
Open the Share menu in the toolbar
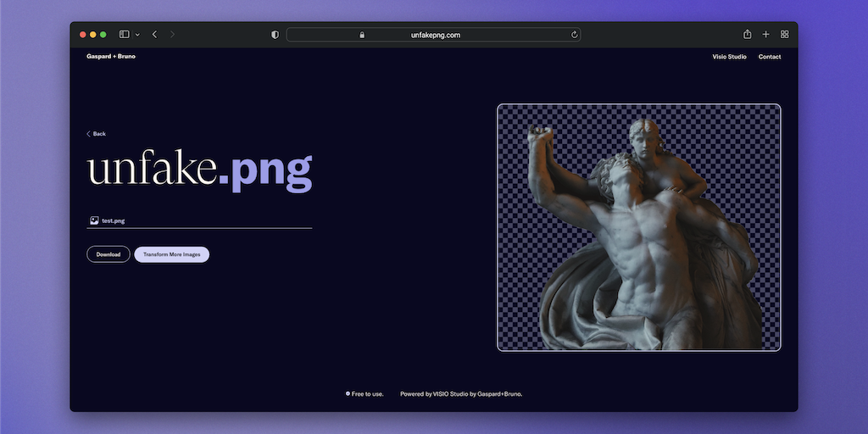(x=747, y=35)
